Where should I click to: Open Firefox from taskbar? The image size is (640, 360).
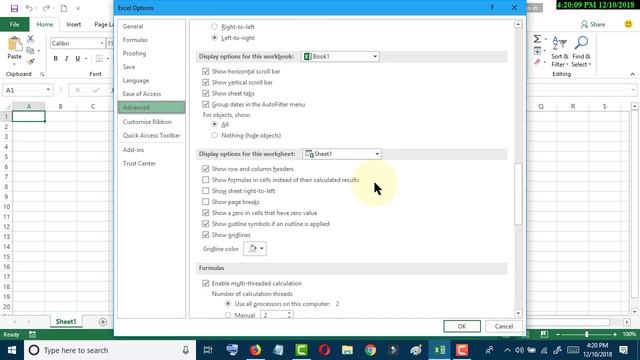256,350
